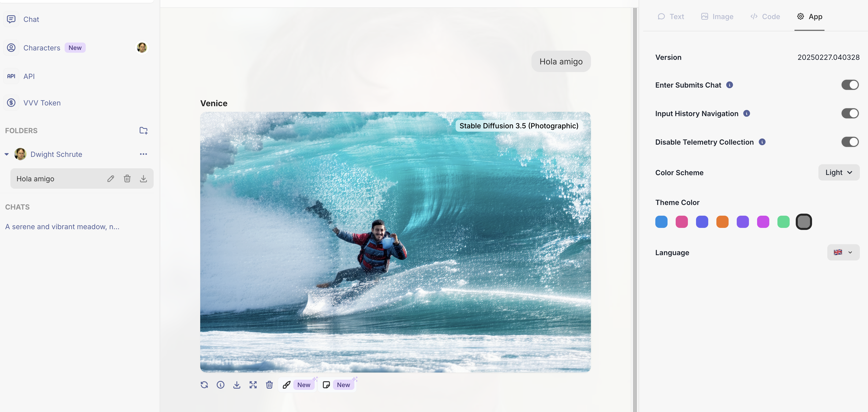Toggle Disable Telemetry Collection switch

(x=850, y=142)
